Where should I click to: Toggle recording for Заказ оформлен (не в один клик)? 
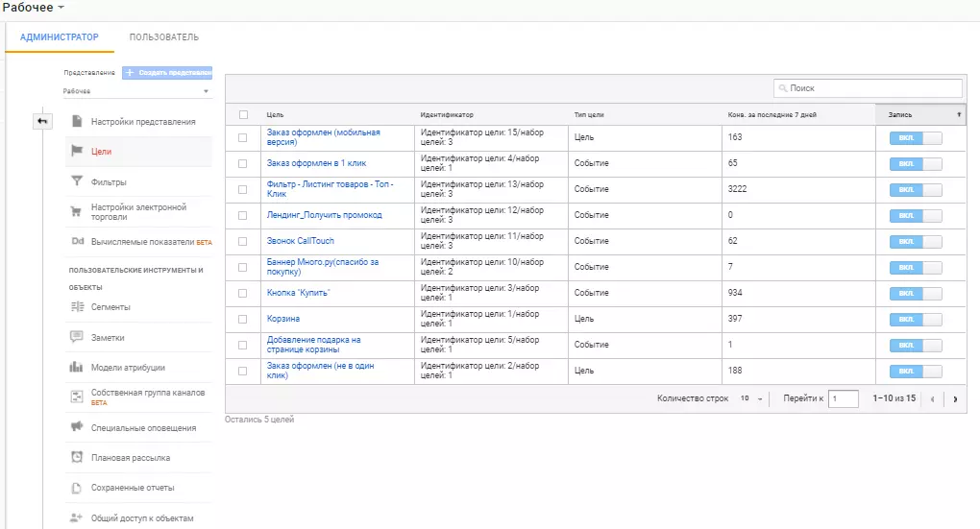coord(916,371)
